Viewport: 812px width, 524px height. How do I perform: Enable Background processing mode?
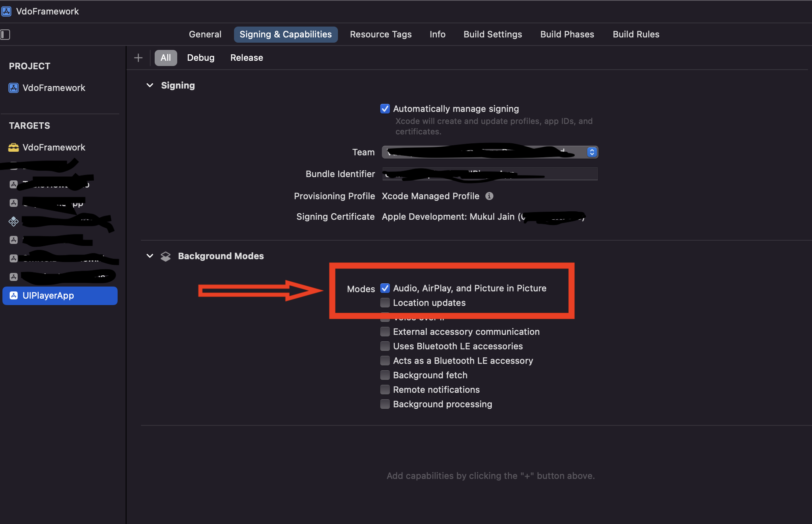(x=385, y=404)
